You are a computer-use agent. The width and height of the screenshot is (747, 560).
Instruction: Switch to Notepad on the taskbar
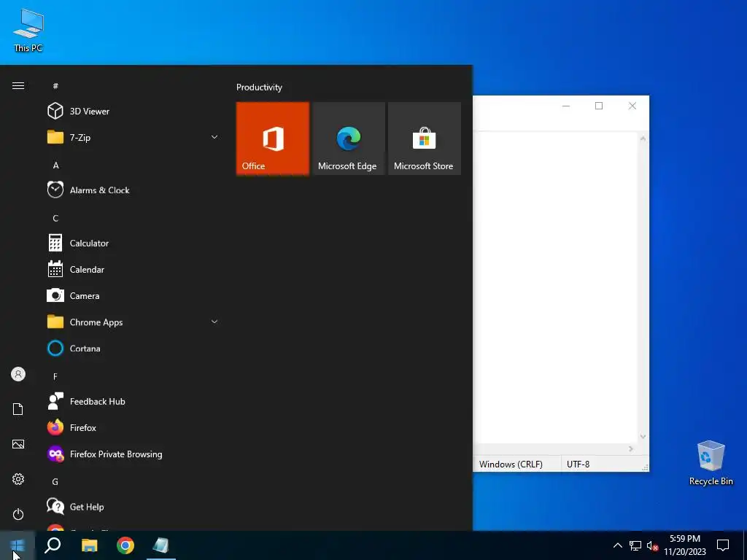coord(161,545)
